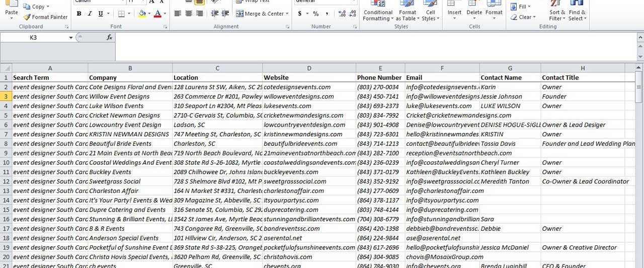This screenshot has height=268, width=644.
Task: Center text horizontally
Action: [189, 14]
